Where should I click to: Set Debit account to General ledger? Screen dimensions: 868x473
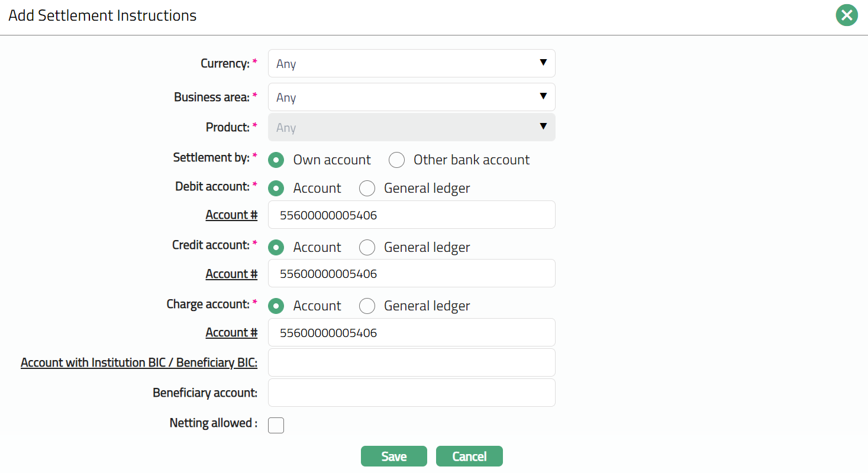[x=367, y=189]
